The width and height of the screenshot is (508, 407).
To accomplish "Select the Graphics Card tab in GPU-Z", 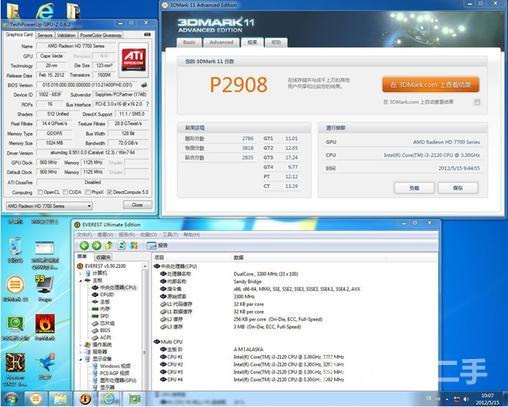I will pyautogui.click(x=19, y=35).
